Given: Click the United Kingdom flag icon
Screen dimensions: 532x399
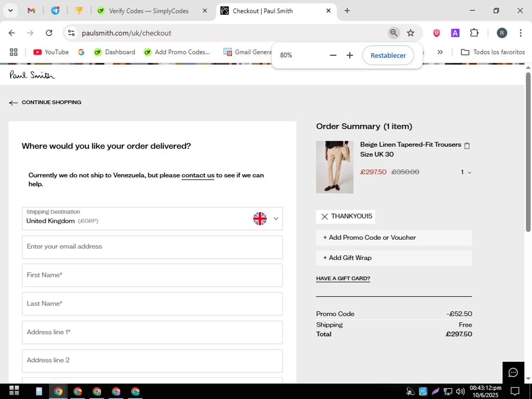Looking at the screenshot, I should pyautogui.click(x=260, y=218).
